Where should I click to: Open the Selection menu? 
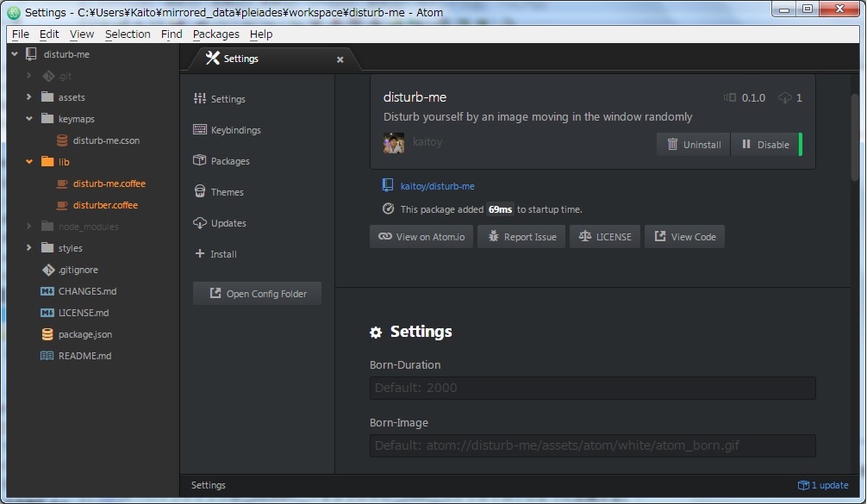(x=128, y=34)
